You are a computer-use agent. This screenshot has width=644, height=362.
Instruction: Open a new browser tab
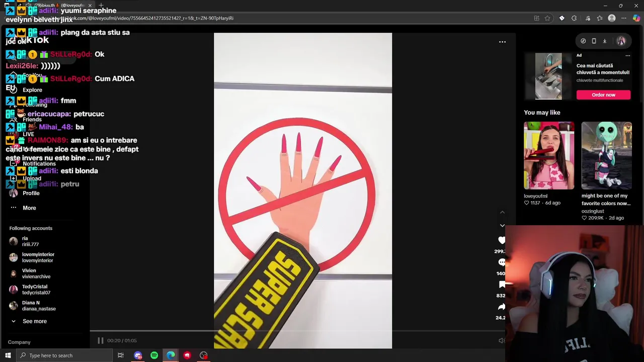tap(101, 6)
